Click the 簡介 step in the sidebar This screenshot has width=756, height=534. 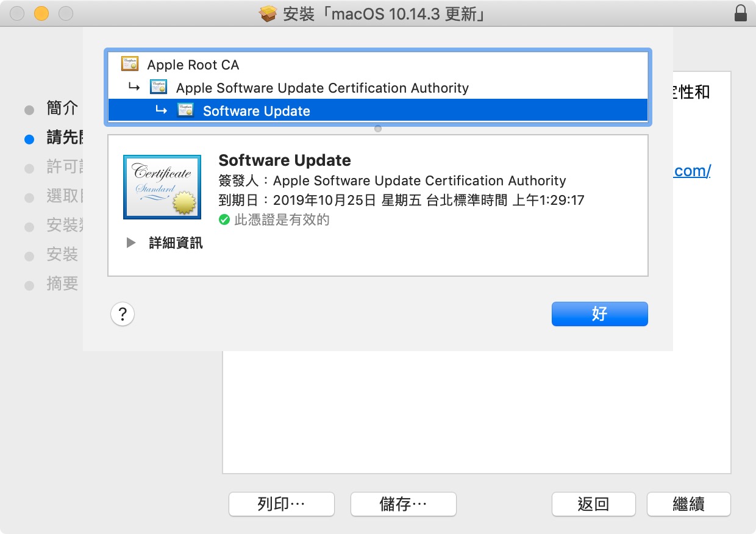[62, 109]
